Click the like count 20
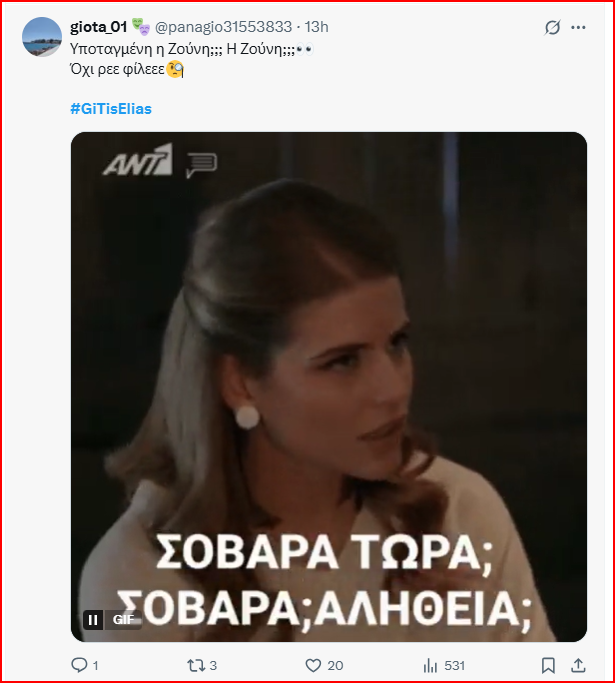The height and width of the screenshot is (683, 615). coord(335,666)
